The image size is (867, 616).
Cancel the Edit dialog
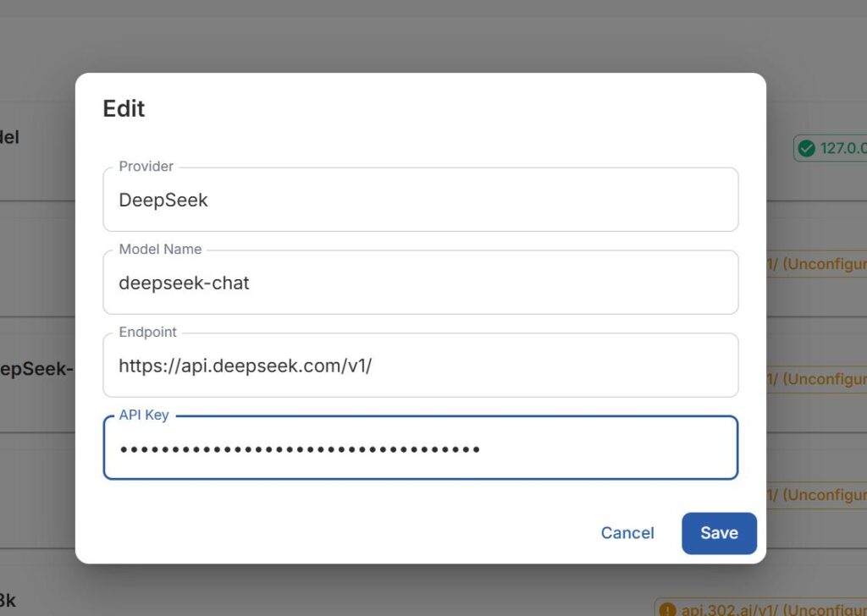coord(627,533)
